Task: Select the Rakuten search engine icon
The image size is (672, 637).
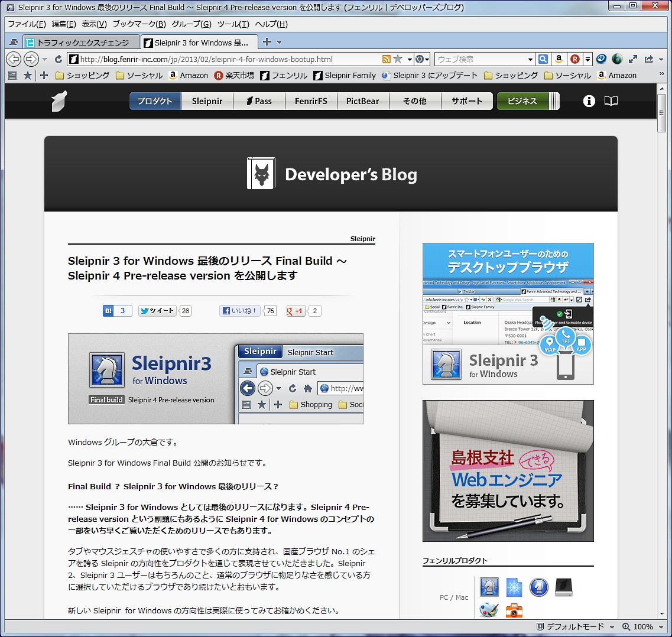Action: tap(575, 59)
